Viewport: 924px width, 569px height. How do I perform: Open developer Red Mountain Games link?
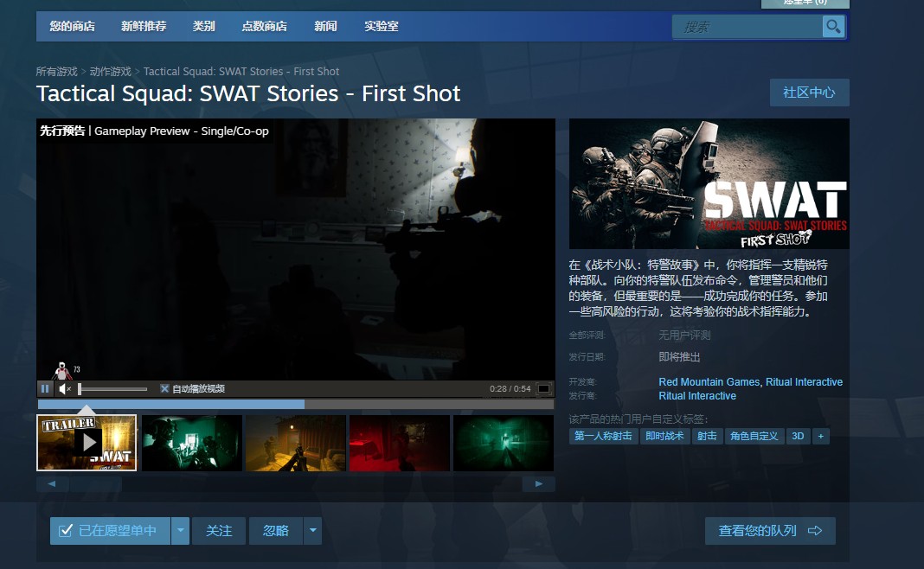coord(709,381)
